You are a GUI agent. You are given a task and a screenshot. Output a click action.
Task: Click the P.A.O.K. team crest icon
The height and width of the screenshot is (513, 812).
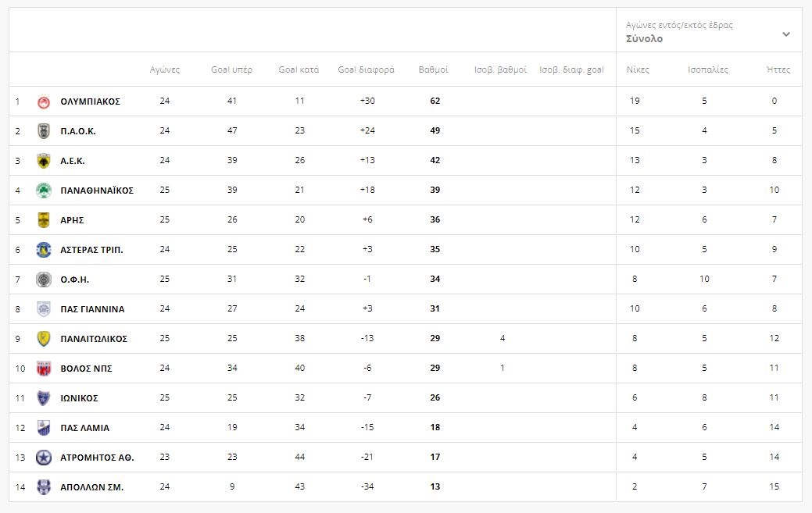pos(44,131)
